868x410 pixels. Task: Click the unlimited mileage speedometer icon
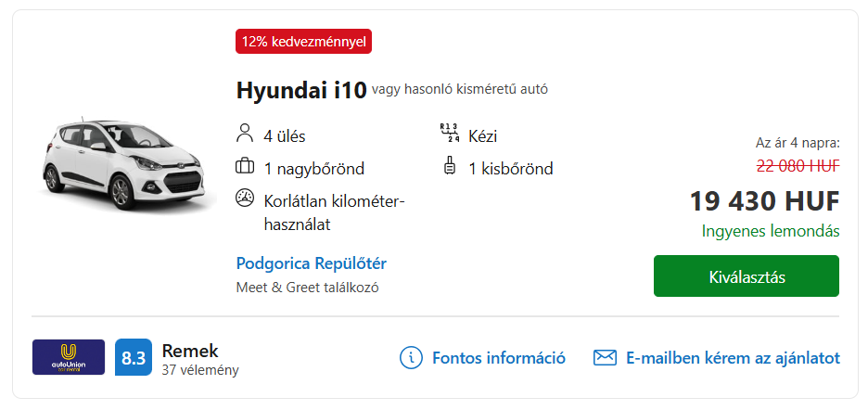[x=245, y=199]
